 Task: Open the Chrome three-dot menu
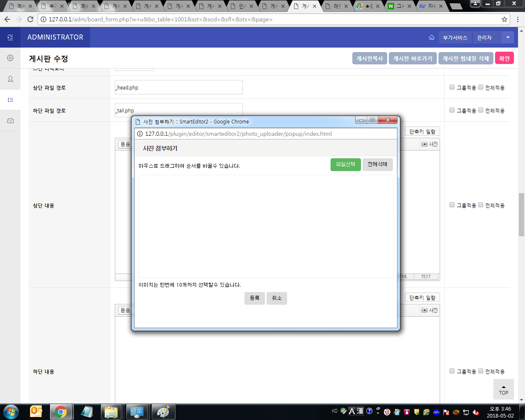click(518, 19)
